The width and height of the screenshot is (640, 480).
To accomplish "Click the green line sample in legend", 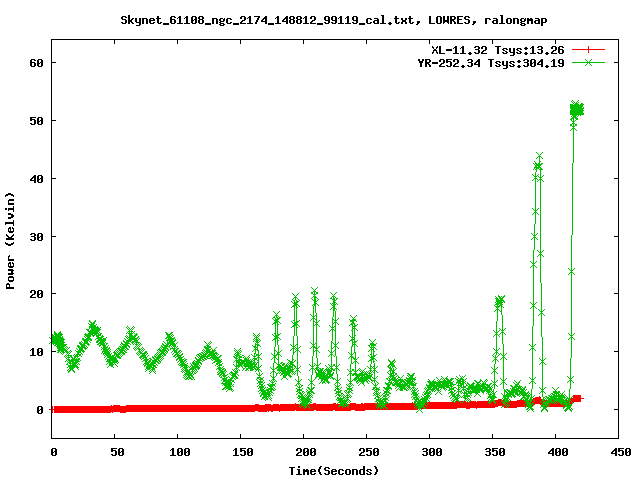I will (x=589, y=62).
